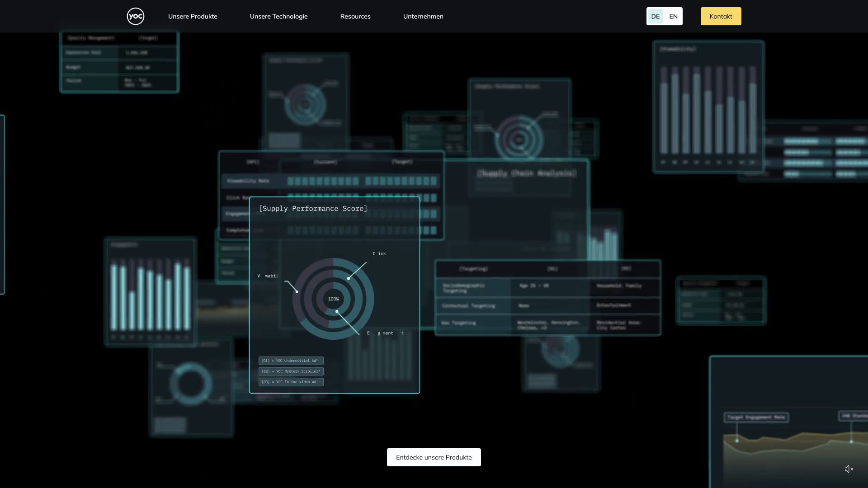Click the YOC Understitial Ad legend entry
This screenshot has height=488, width=868.
[291, 361]
